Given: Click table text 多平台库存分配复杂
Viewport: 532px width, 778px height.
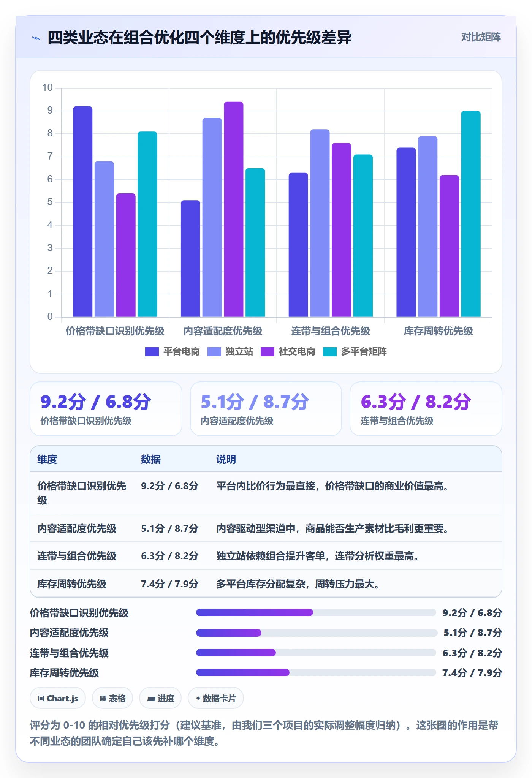Looking at the screenshot, I should 261,584.
